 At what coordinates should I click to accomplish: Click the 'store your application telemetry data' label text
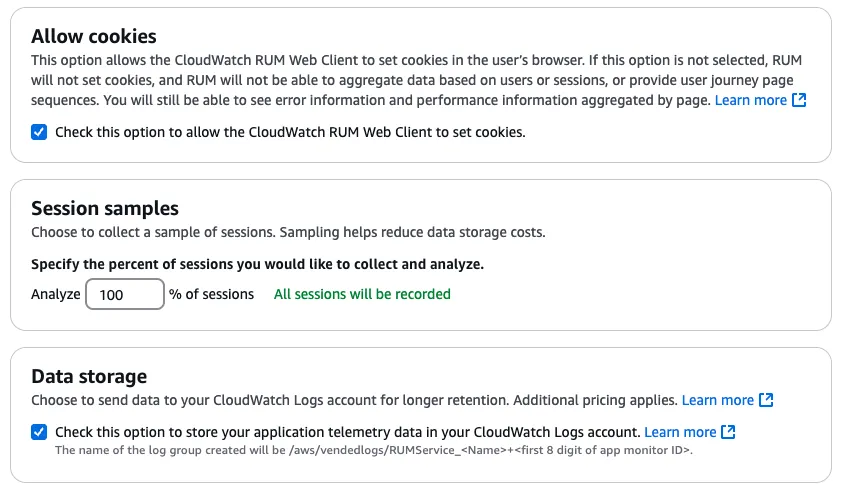click(347, 432)
